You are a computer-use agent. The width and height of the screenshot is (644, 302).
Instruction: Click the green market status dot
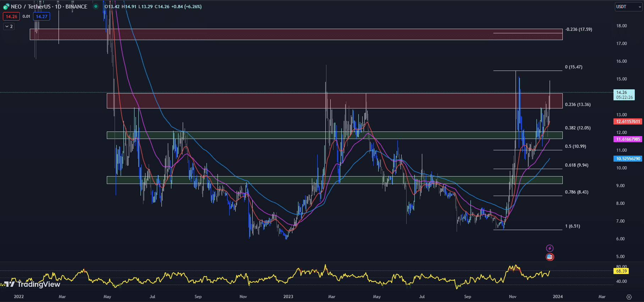(x=95, y=6)
